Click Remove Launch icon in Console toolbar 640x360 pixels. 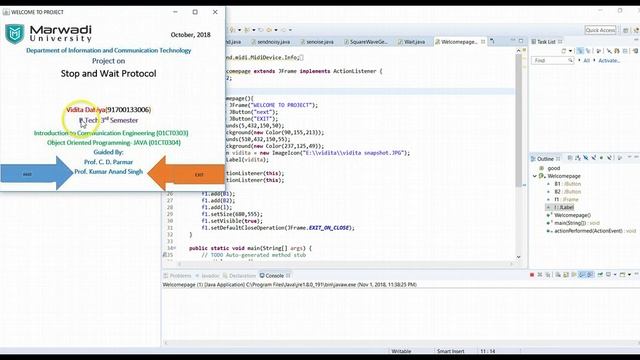(540, 275)
